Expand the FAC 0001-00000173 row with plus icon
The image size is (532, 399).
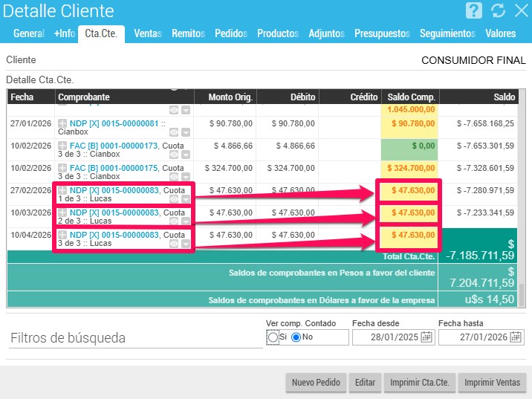click(x=62, y=146)
